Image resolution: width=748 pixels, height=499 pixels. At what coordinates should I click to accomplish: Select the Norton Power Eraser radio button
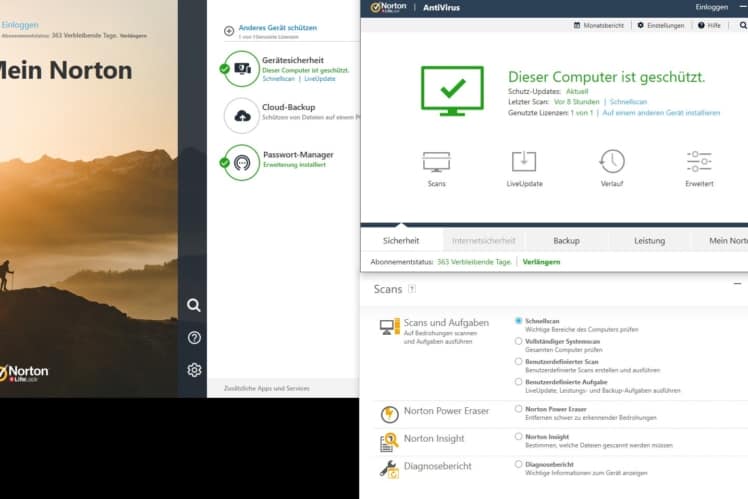[x=519, y=409]
